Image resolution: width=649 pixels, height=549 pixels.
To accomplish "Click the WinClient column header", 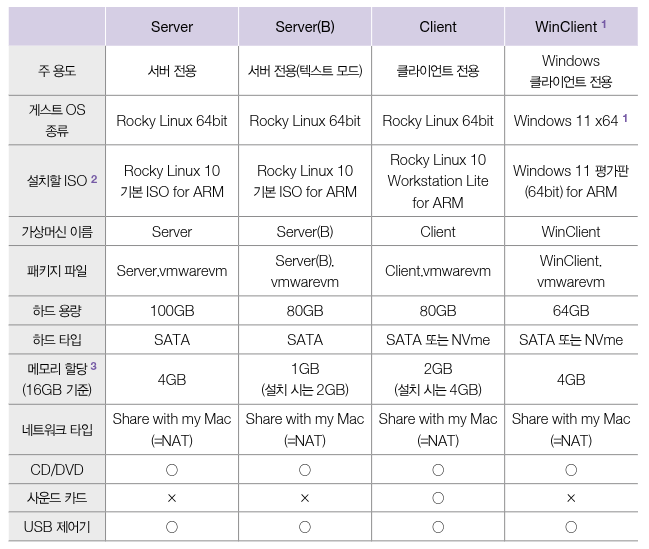I will (571, 27).
